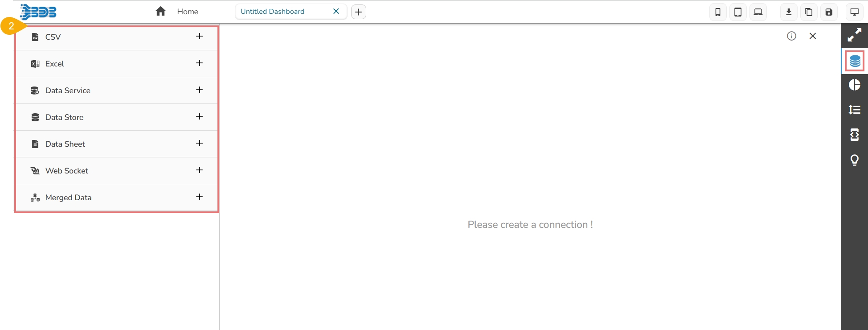This screenshot has width=868, height=330.
Task: Add an Excel connection
Action: point(199,63)
